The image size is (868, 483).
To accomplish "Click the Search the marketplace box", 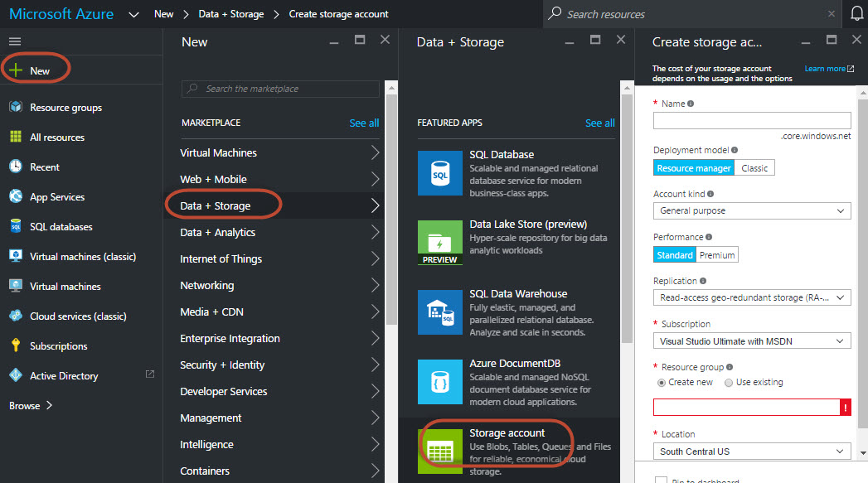I will point(280,89).
